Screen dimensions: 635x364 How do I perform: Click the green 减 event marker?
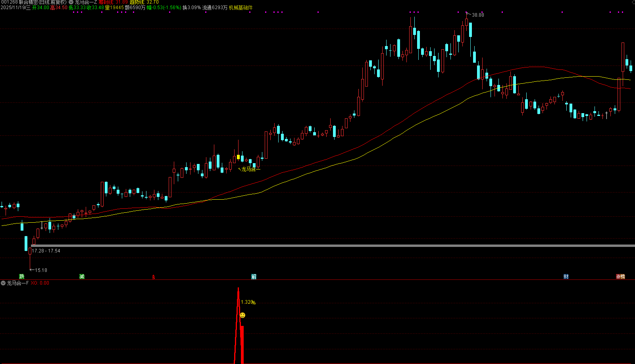(82, 276)
